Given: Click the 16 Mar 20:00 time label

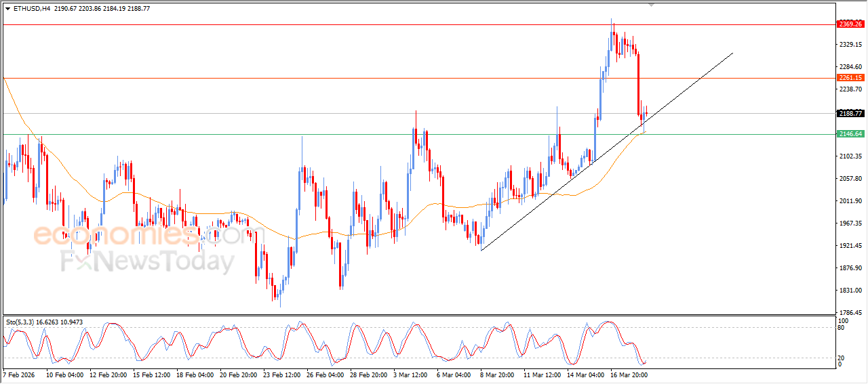Looking at the screenshot, I should 629,375.
